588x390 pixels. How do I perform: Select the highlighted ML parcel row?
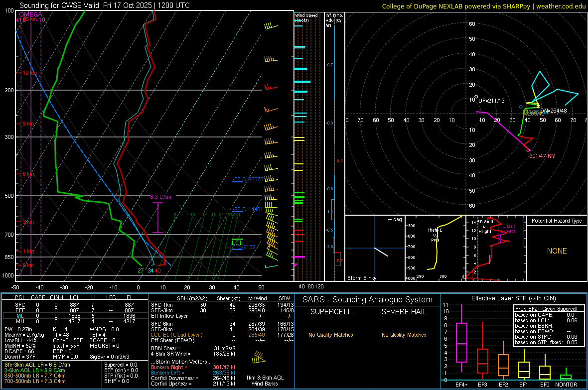(x=74, y=316)
